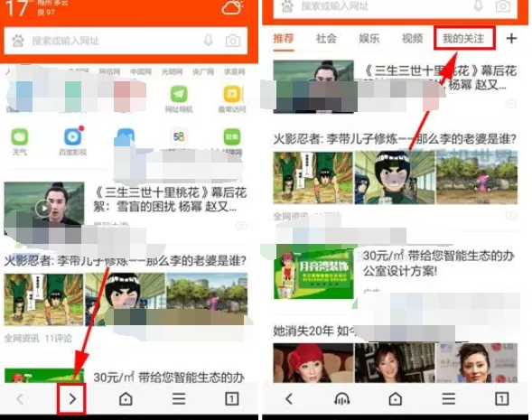
Task: Add a channel with the plus icon
Action: click(x=511, y=38)
